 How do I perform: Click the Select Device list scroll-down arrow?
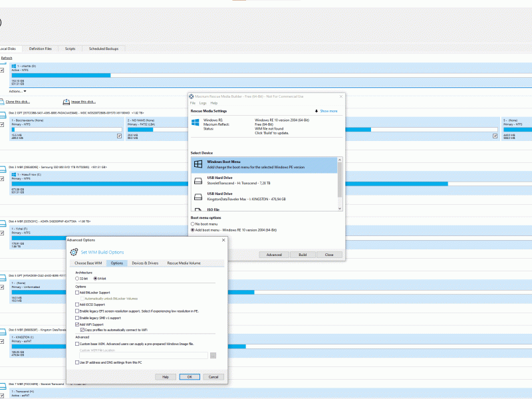[340, 209]
